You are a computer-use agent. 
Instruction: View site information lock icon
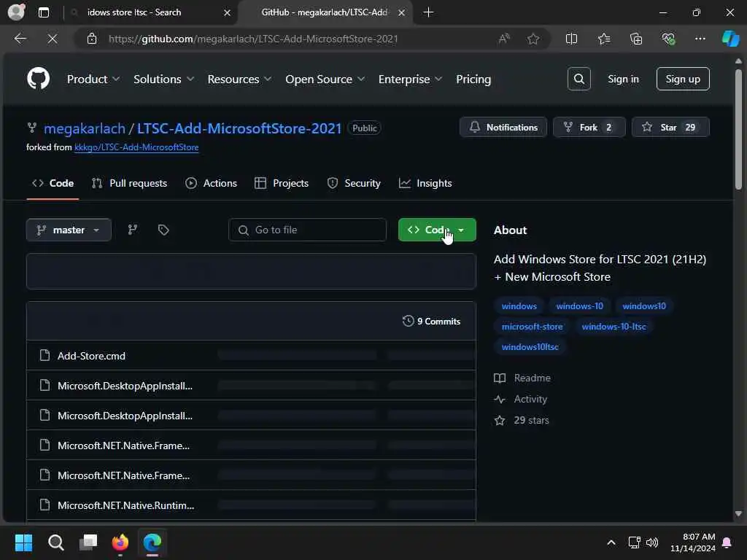coord(92,39)
